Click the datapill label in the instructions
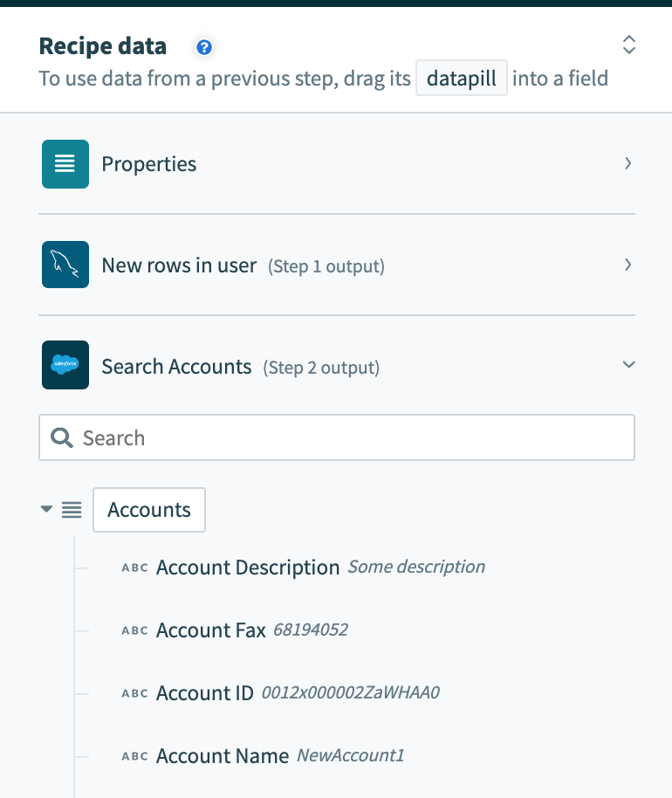Image resolution: width=672 pixels, height=798 pixels. 461,78
